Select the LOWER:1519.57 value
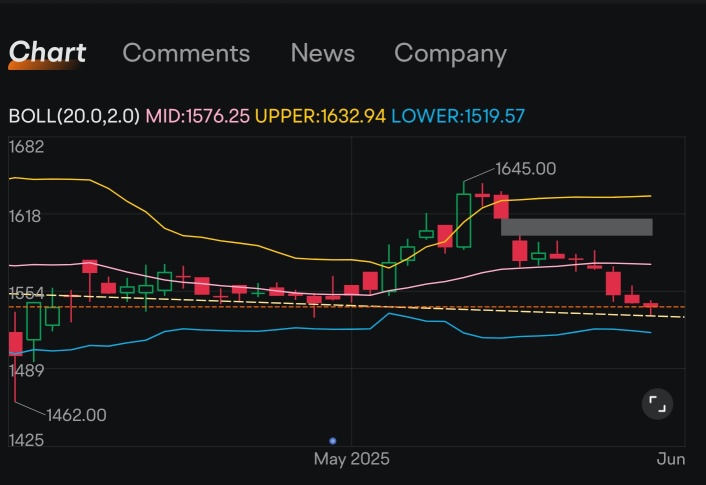The width and height of the screenshot is (706, 485). click(x=458, y=116)
